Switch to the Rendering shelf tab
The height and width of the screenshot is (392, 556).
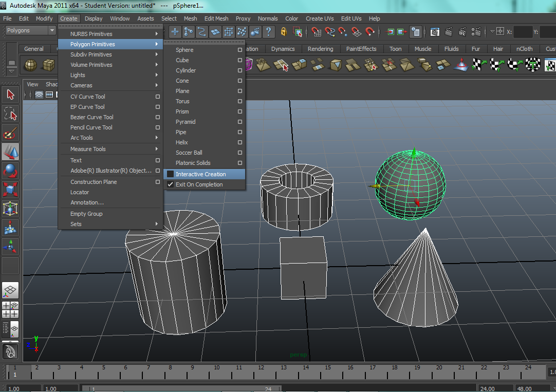321,49
